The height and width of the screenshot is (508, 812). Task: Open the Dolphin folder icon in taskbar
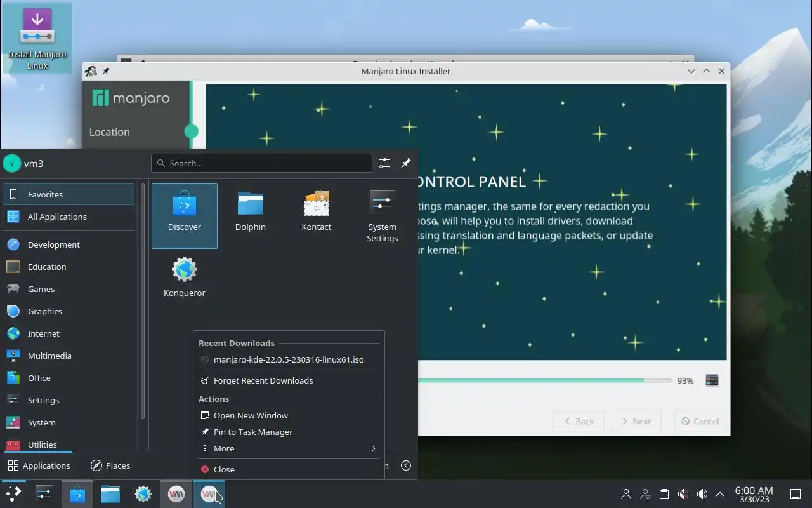110,494
